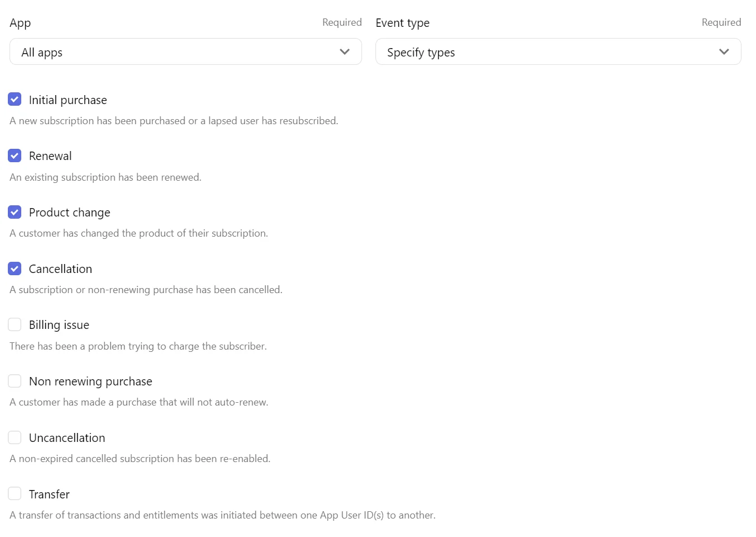Uncheck the Initial purchase event
756x537 pixels.
click(x=15, y=99)
